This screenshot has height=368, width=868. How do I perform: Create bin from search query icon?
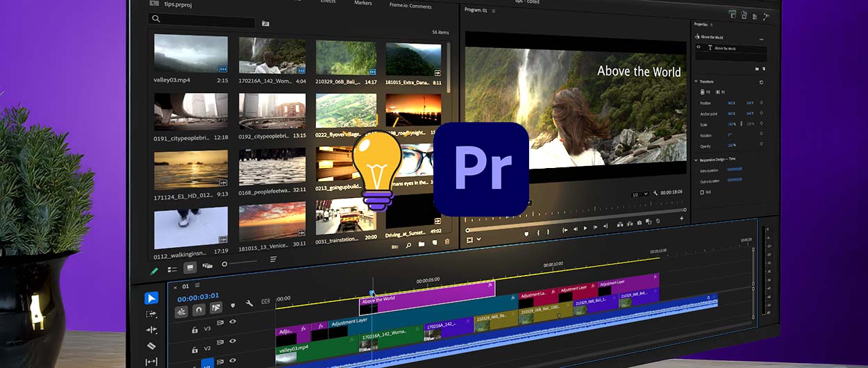tap(265, 23)
